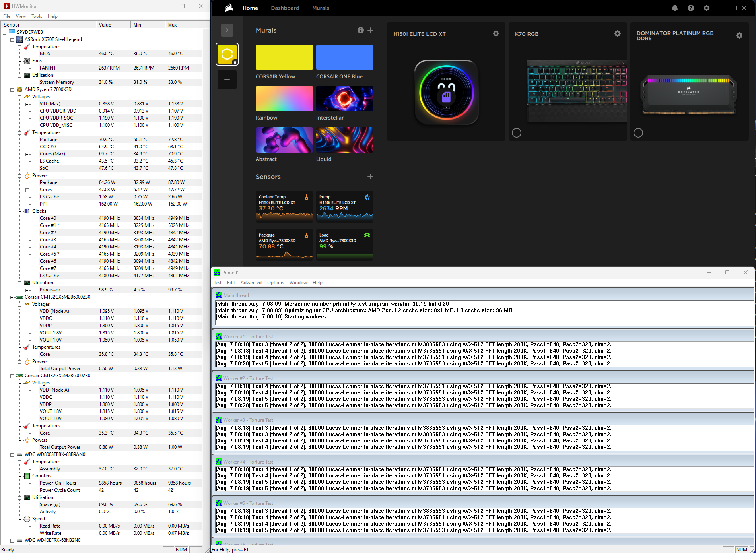Open Prime95 Options menu
This screenshot has width=756, height=553.
coord(276,283)
